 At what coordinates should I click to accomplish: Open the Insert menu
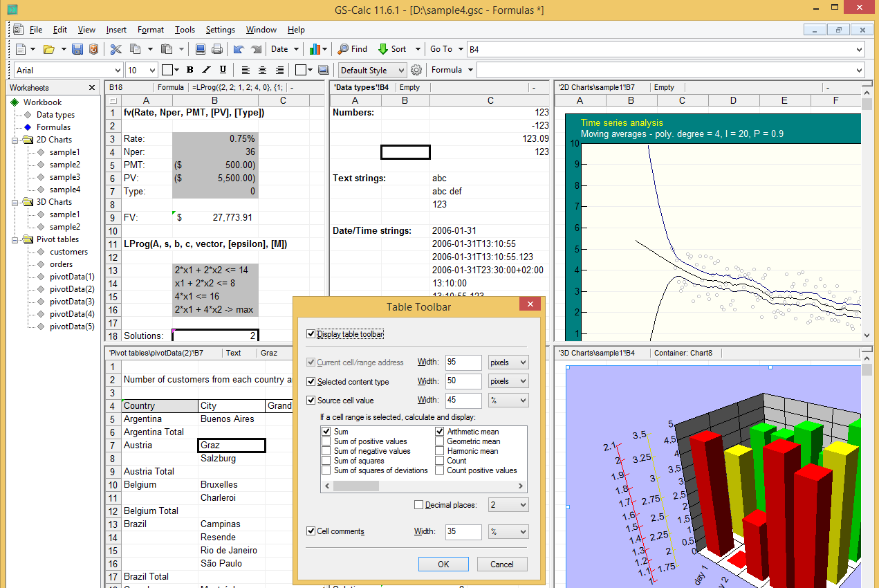tap(116, 30)
